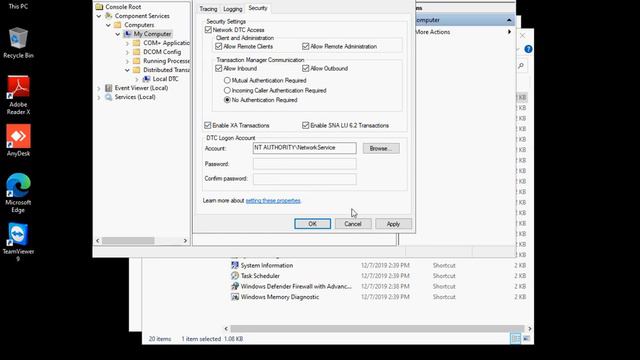Launch the TeamViewer 9 desktop shortcut
640x360 pixels.
18,242
